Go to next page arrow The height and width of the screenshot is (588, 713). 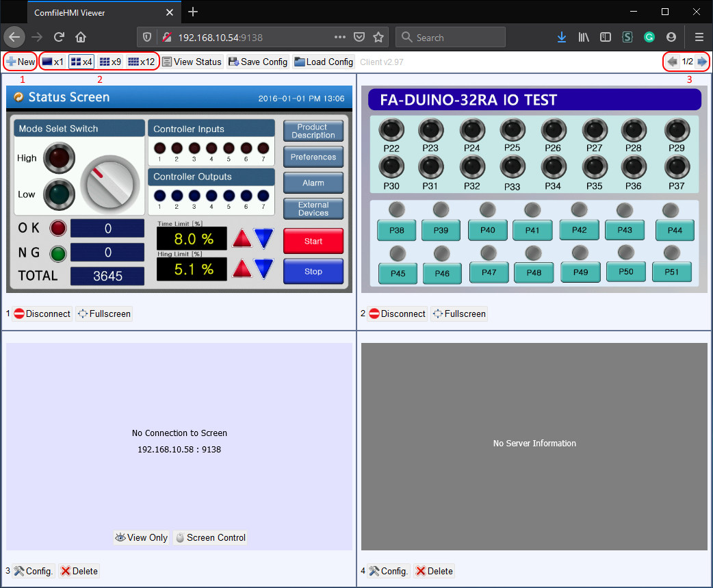point(702,62)
